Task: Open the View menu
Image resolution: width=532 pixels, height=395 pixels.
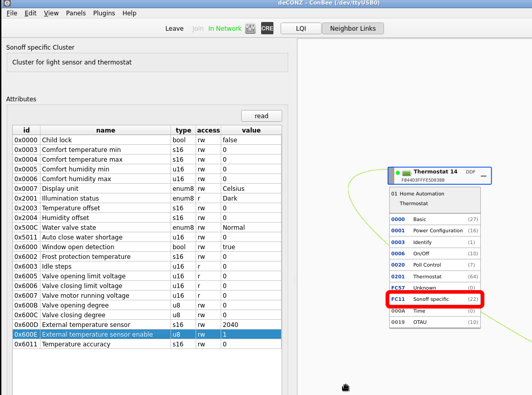Action: point(51,13)
